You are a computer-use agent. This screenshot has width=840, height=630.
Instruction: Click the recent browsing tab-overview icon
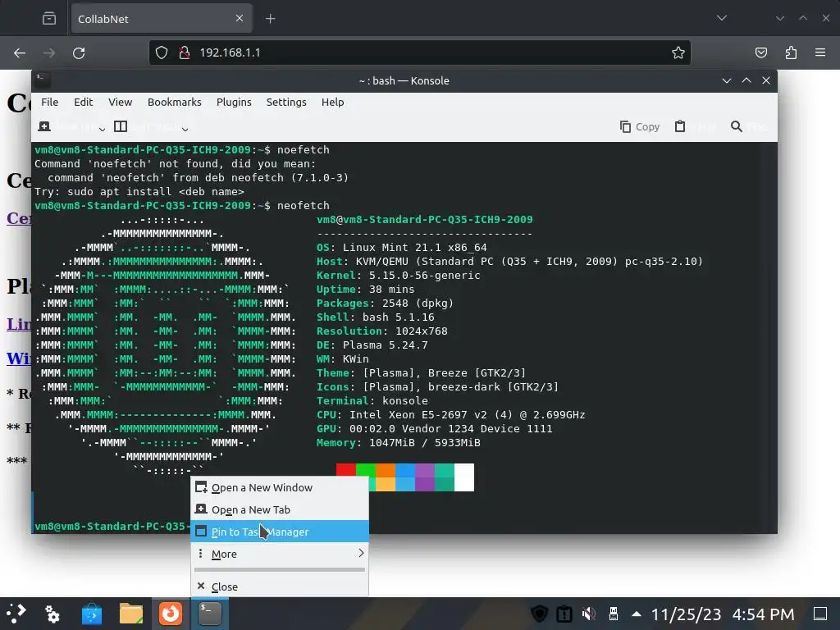(x=48, y=19)
